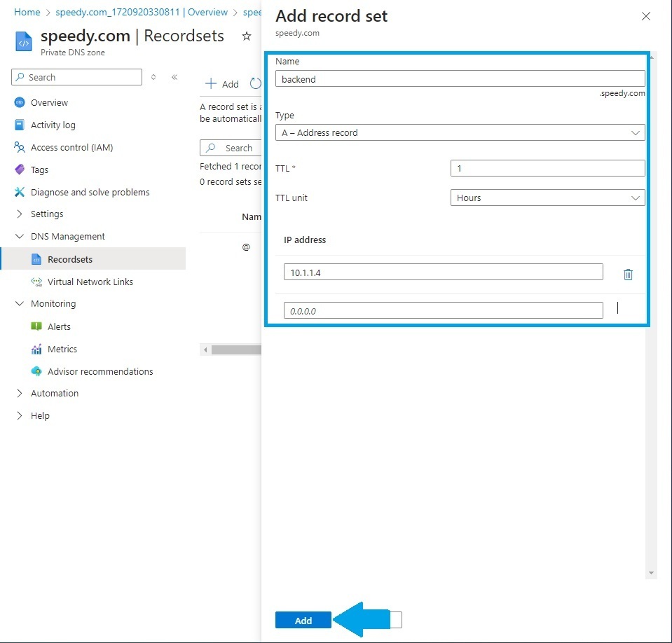672x643 pixels.
Task: Open Overview in the sidebar
Action: pyautogui.click(x=49, y=102)
